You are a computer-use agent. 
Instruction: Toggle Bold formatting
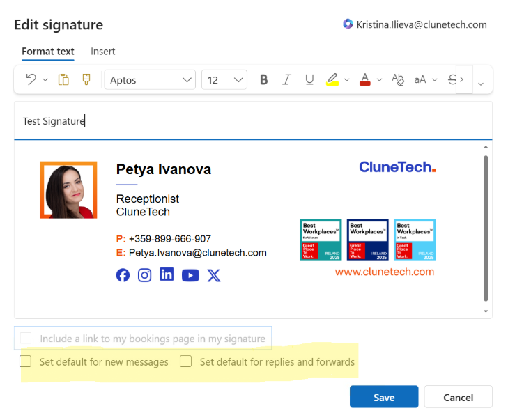[264, 79]
